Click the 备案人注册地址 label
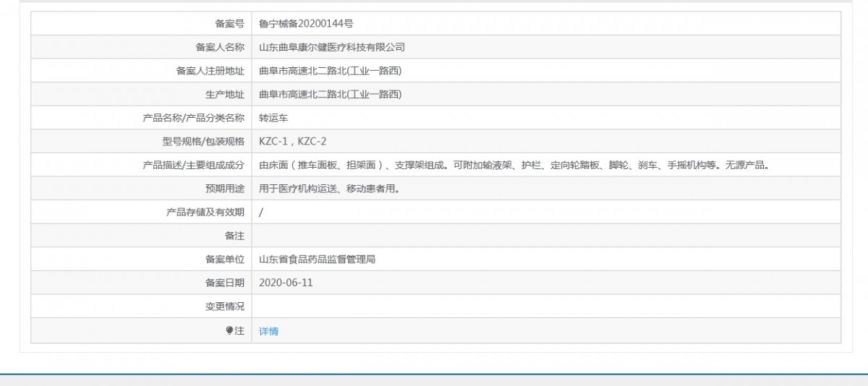The image size is (868, 386). (210, 71)
